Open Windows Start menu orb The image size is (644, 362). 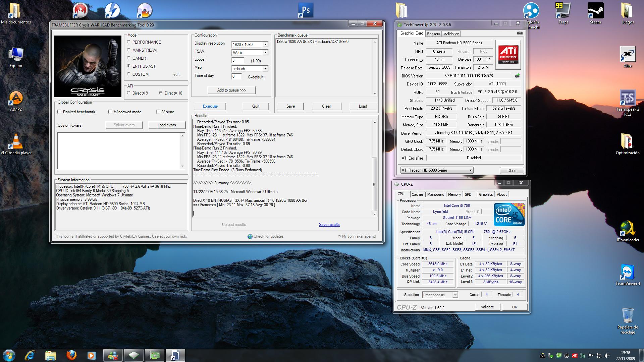9,355
